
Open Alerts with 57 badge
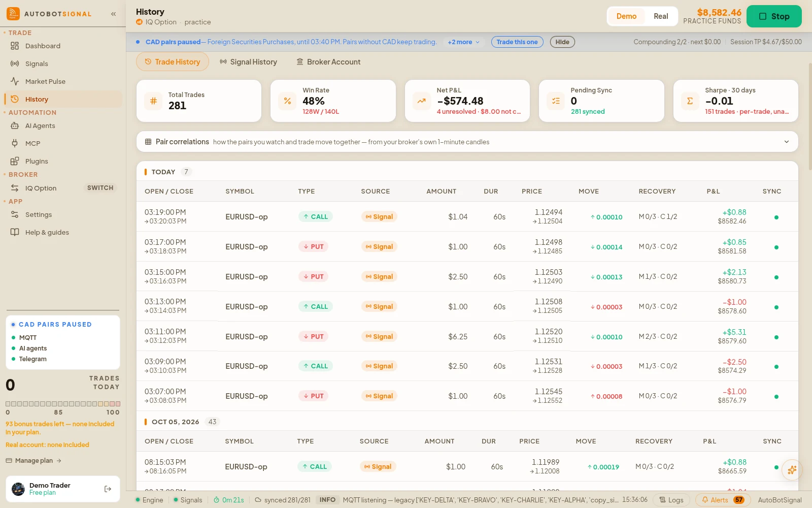coord(723,500)
